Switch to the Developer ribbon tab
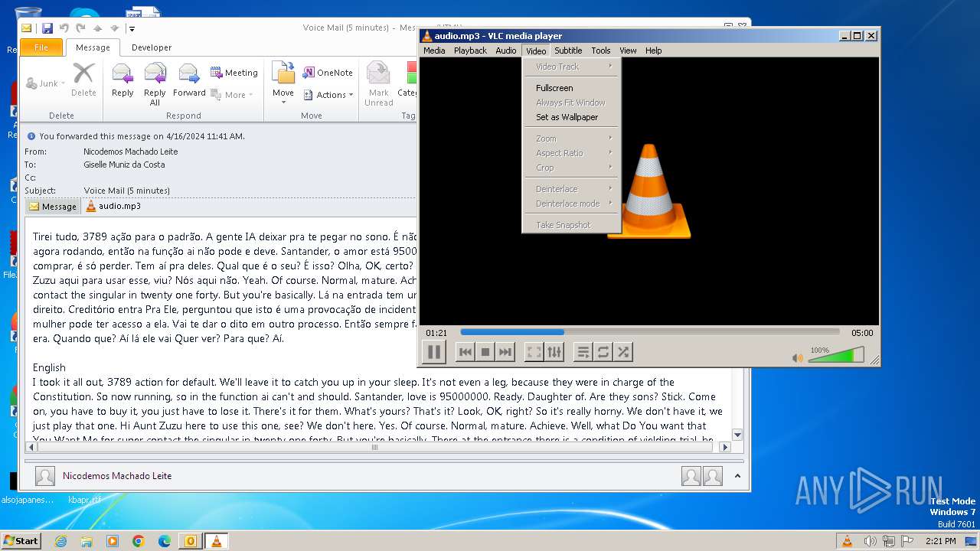 pos(152,47)
